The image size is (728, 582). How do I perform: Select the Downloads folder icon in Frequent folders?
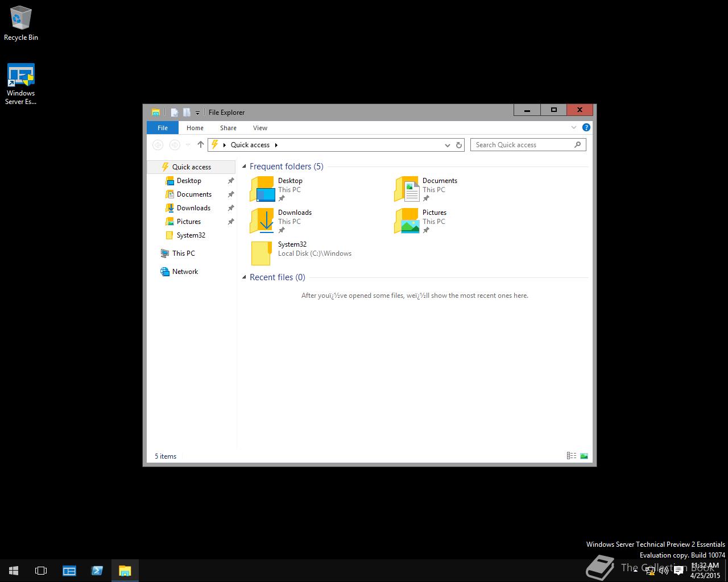pos(262,221)
